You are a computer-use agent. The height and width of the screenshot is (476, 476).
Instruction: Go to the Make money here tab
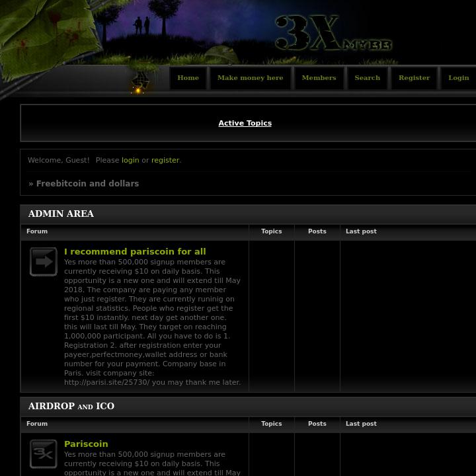(x=250, y=78)
